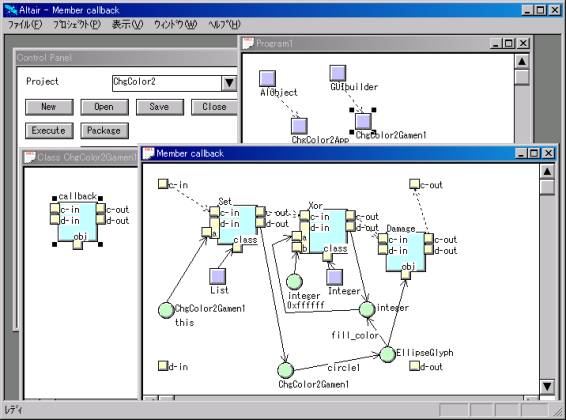Select the integer 0xffffff constant circle
This screenshot has width=566, height=420.
294,282
